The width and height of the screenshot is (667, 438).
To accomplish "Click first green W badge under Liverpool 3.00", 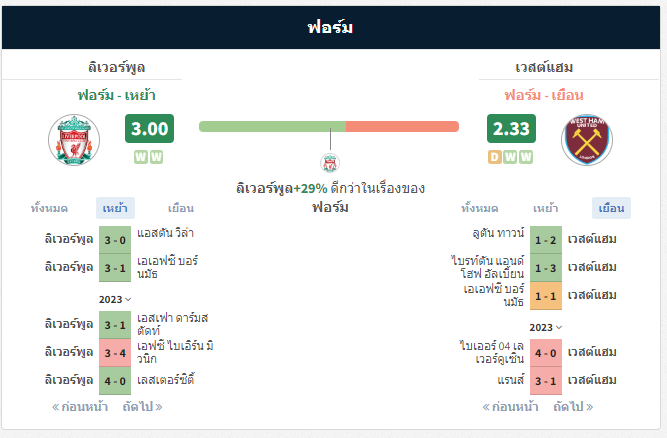I will click(141, 157).
